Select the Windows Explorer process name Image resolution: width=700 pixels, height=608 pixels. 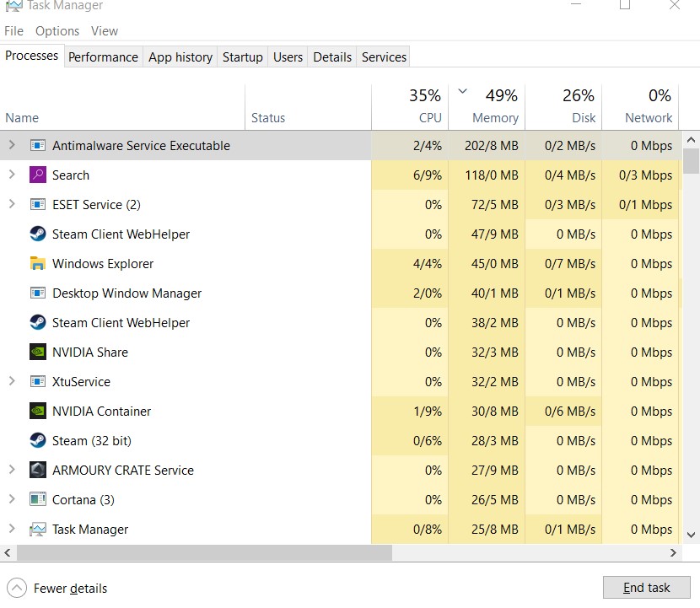click(103, 264)
